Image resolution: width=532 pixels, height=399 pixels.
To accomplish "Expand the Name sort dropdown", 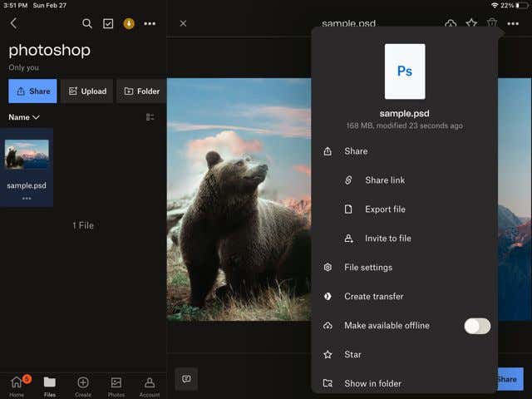I will [24, 117].
